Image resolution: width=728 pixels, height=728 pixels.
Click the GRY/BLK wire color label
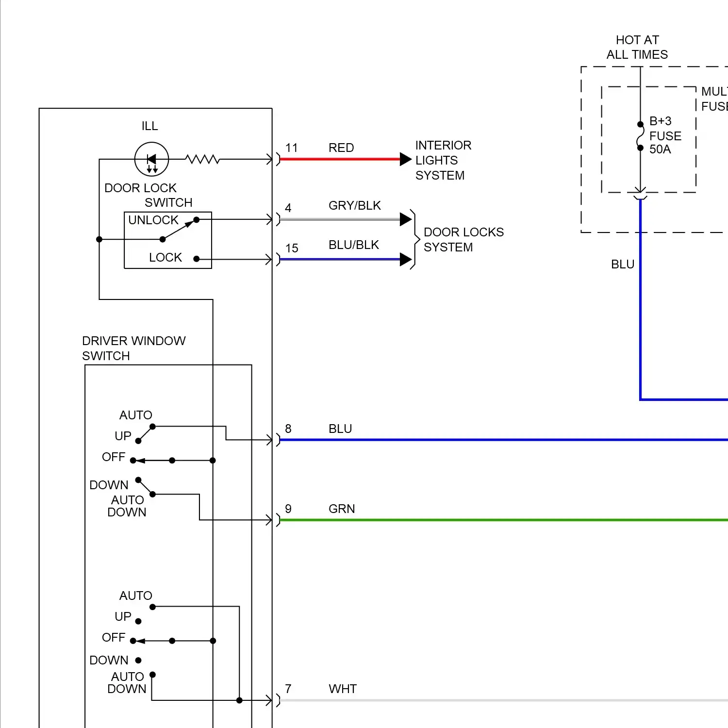(x=355, y=206)
